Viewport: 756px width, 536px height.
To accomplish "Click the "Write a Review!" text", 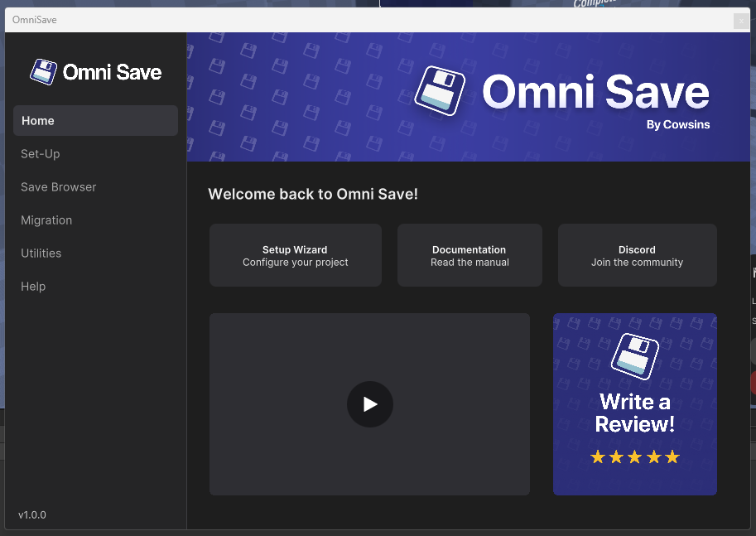I will (634, 413).
